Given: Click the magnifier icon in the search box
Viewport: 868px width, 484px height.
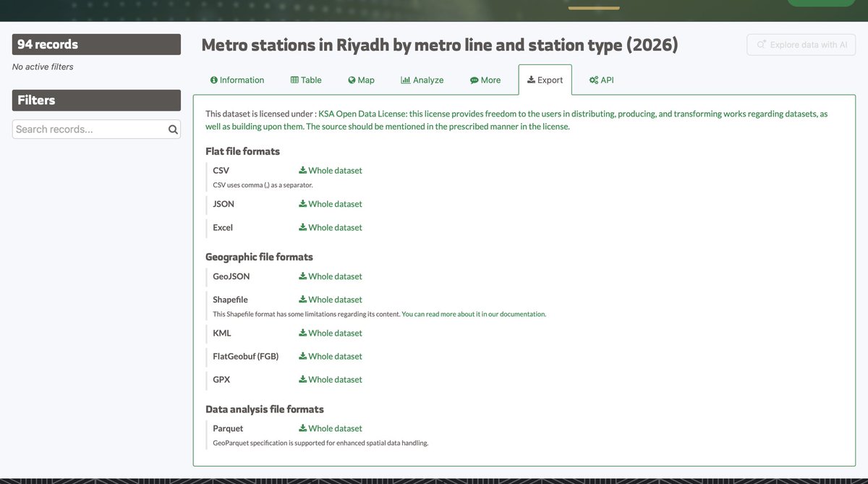Looking at the screenshot, I should tap(173, 130).
